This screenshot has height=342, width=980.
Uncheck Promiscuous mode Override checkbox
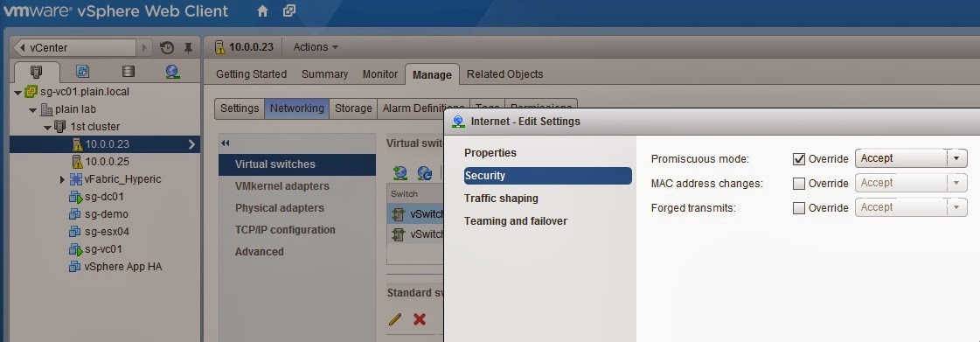point(799,159)
